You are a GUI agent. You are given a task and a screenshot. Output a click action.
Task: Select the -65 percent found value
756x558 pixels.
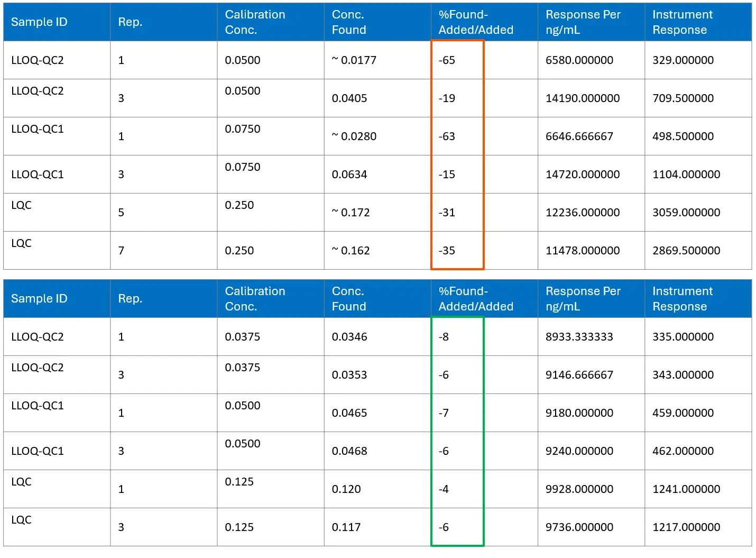pos(447,60)
